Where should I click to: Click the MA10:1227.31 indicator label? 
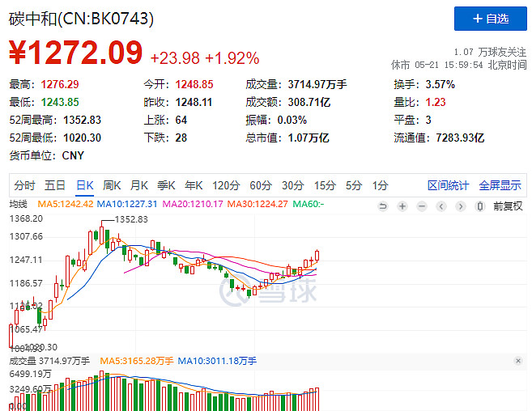127,204
